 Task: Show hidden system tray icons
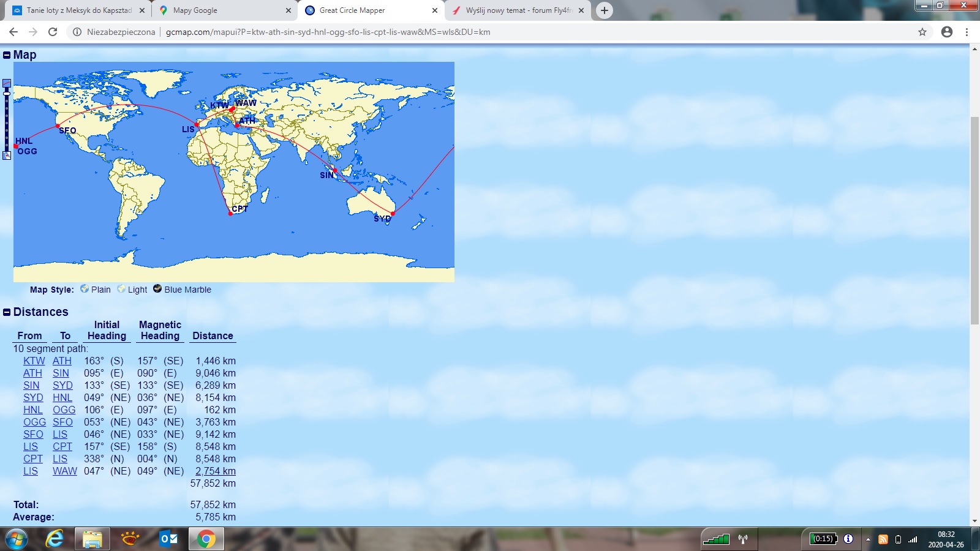coord(868,539)
